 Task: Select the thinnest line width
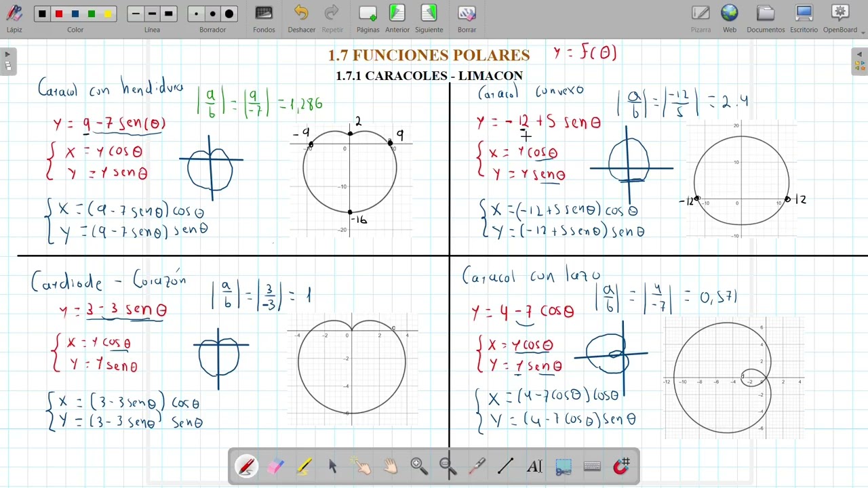136,14
